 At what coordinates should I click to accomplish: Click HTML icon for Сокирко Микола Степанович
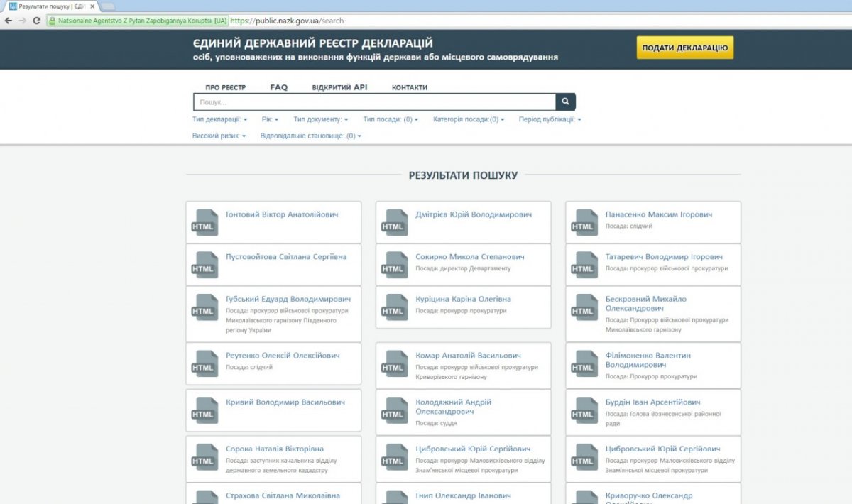(394, 265)
